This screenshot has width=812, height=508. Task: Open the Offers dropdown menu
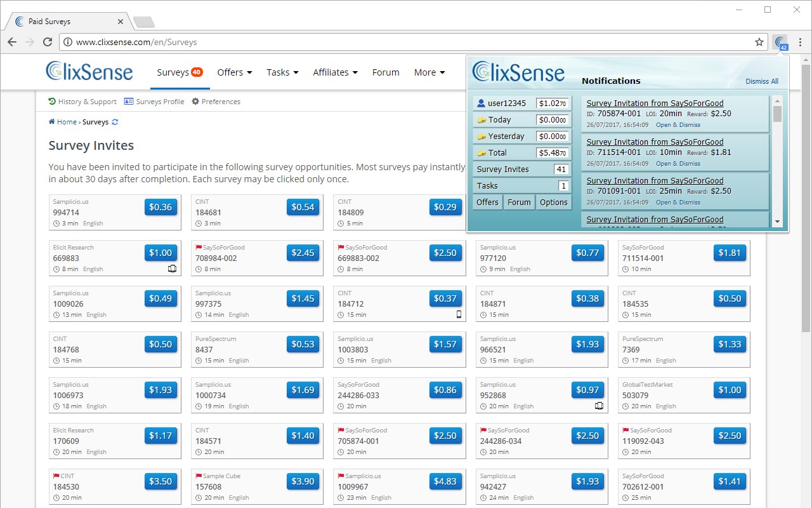click(235, 72)
